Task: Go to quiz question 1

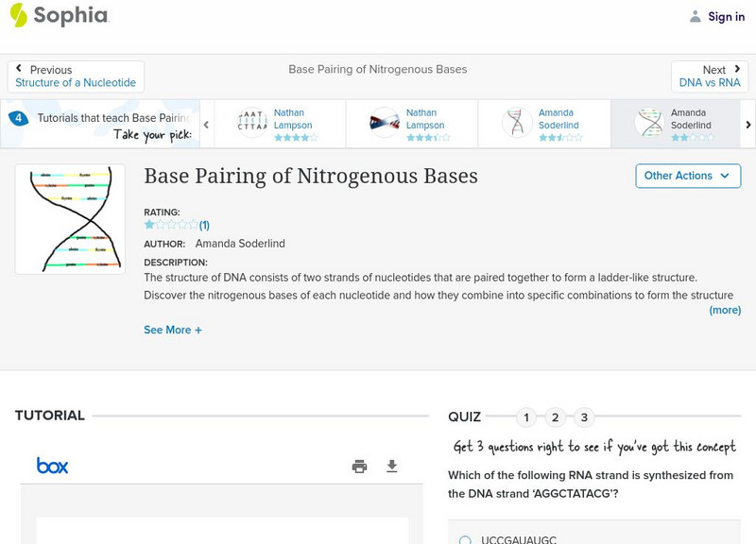Action: click(527, 417)
